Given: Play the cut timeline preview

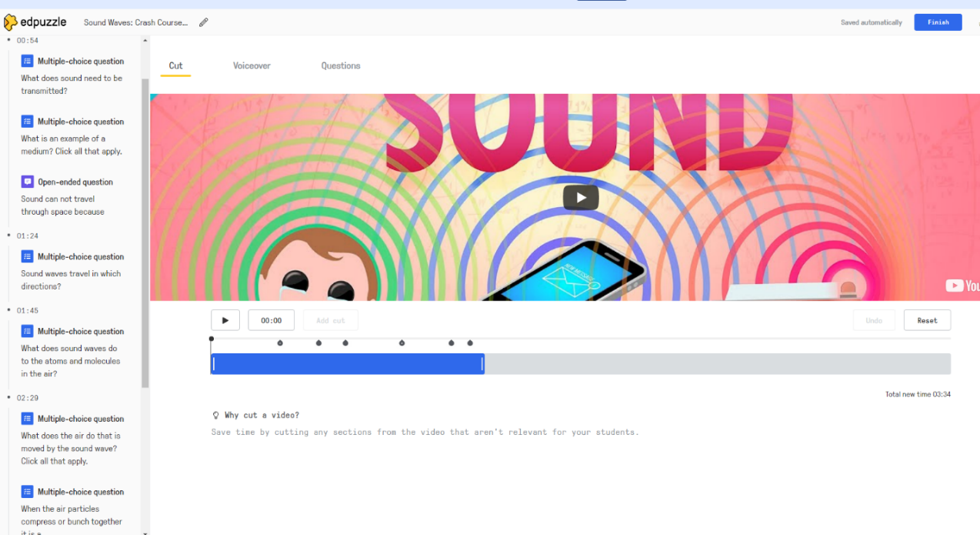Looking at the screenshot, I should [225, 320].
